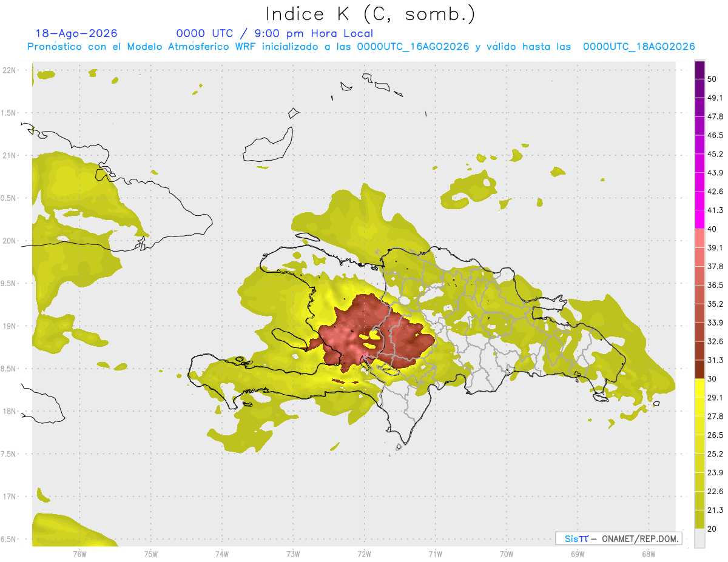Click the '40' colorbar value
Screen dimensions: 728x562
click(x=712, y=229)
